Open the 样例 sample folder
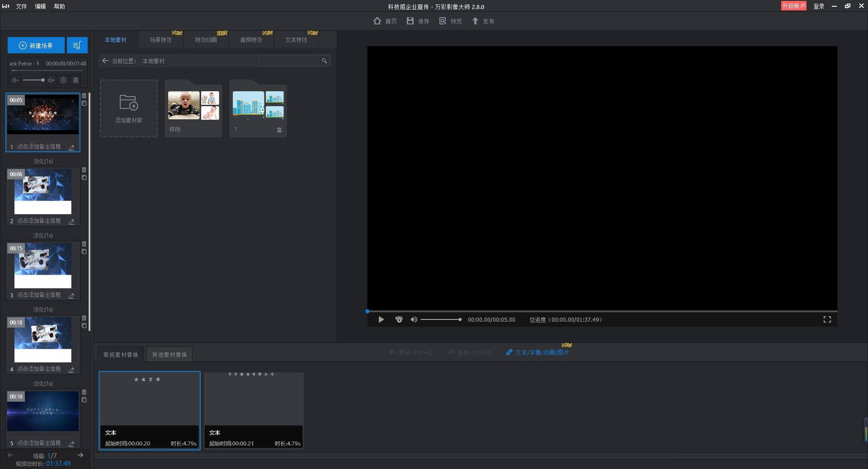The image size is (868, 469). pos(193,108)
